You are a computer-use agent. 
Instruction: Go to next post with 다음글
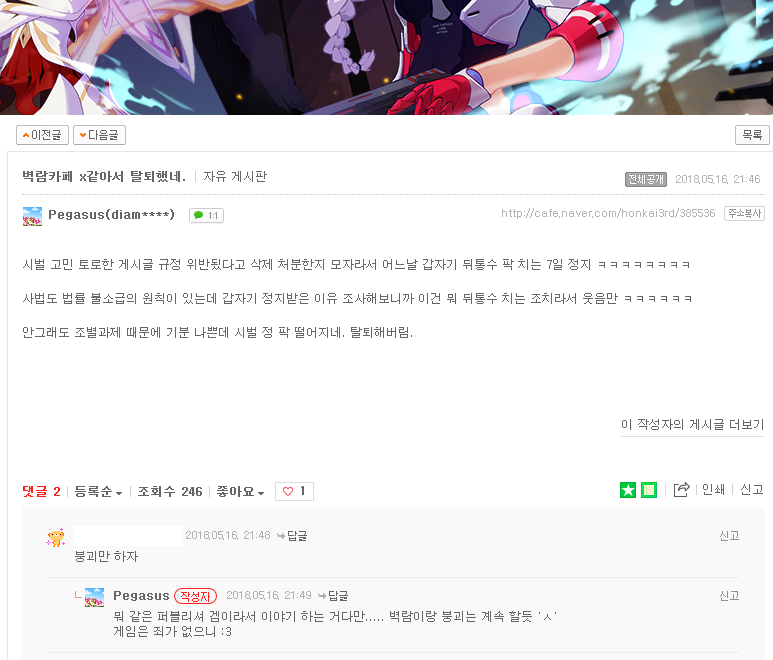click(x=99, y=135)
